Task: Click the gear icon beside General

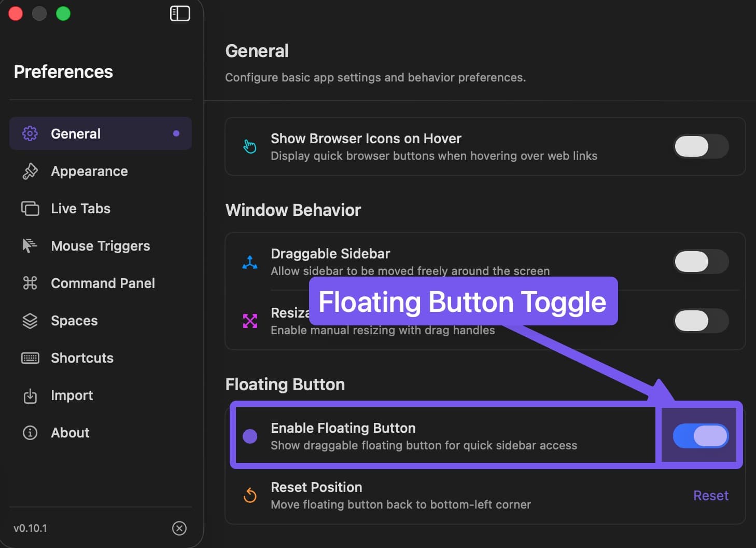Action: (x=30, y=133)
